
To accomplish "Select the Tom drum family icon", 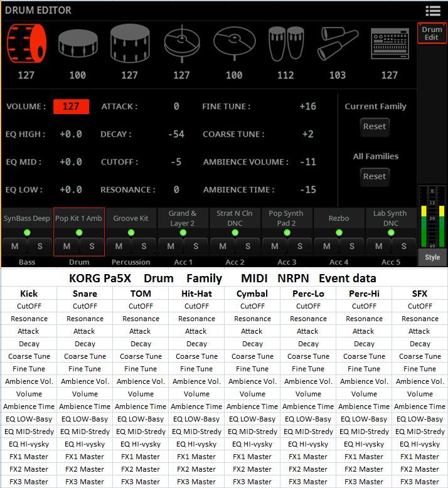I will (x=130, y=43).
